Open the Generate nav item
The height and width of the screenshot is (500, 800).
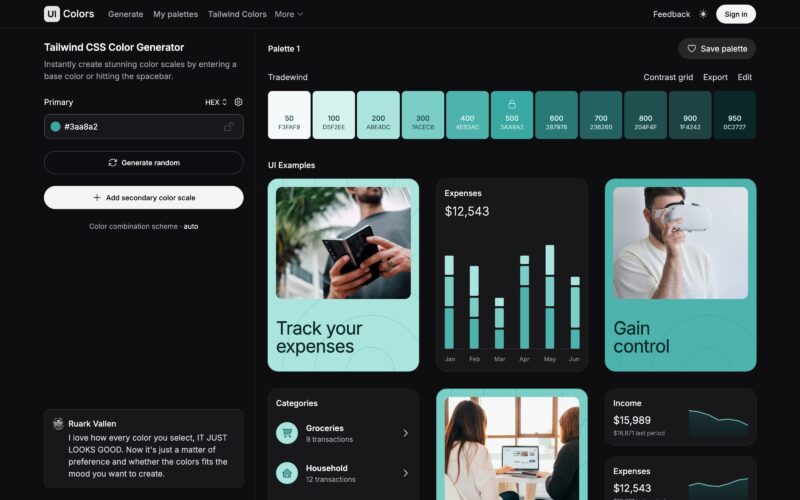tap(126, 14)
